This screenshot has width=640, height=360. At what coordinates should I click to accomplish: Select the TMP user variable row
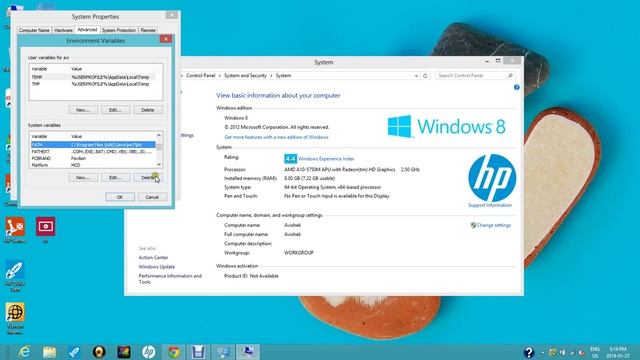[93, 84]
